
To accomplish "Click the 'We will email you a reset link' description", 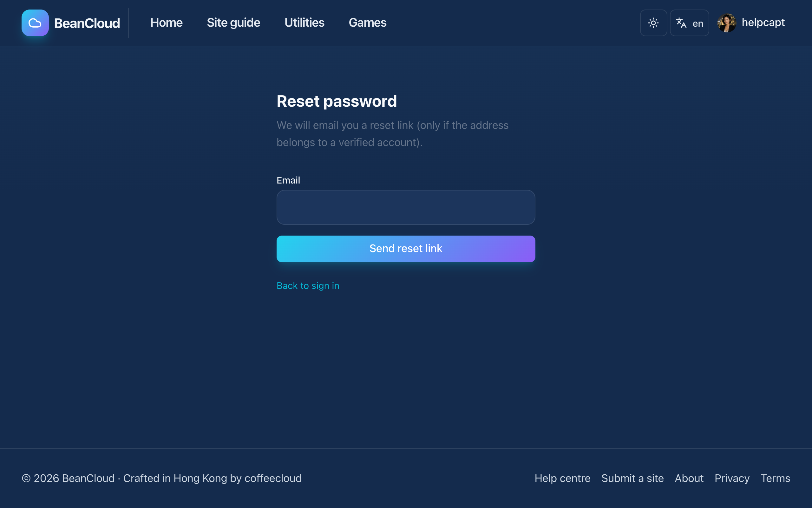I will (392, 134).
